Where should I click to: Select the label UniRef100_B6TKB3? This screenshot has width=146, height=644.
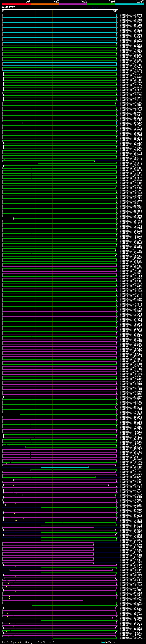(x=131, y=65)
